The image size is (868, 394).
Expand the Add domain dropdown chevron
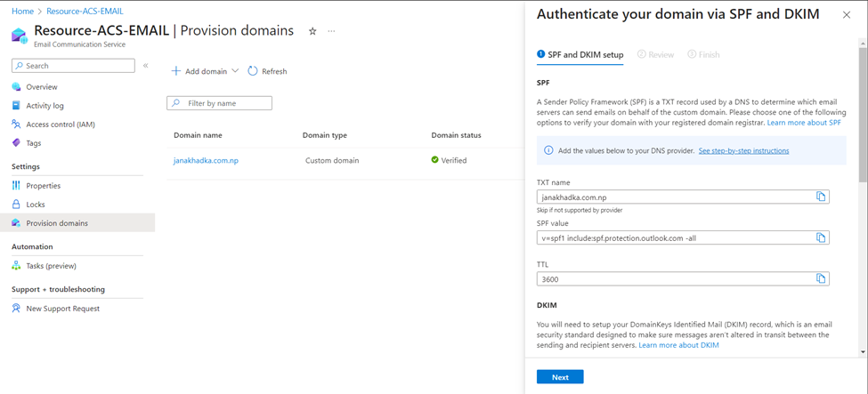click(235, 71)
